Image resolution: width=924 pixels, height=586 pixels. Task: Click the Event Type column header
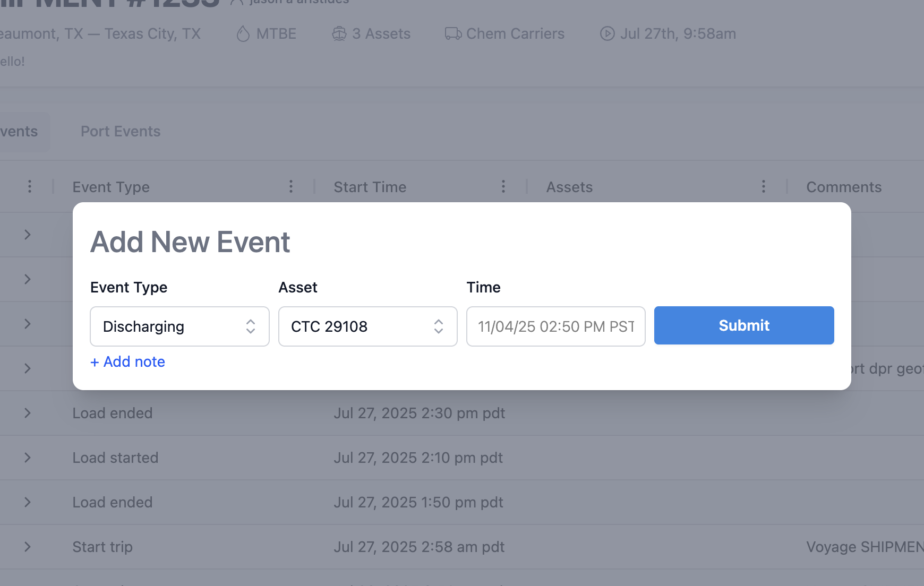[x=111, y=187]
